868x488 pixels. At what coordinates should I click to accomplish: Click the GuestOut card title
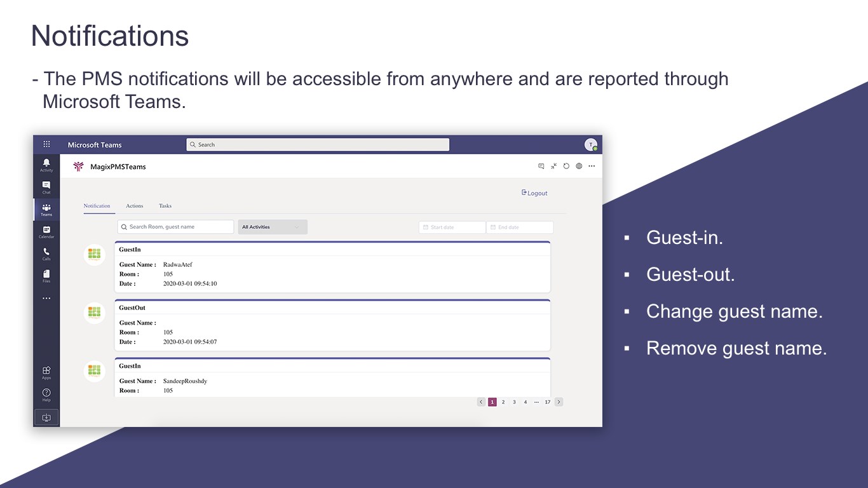pyautogui.click(x=132, y=308)
